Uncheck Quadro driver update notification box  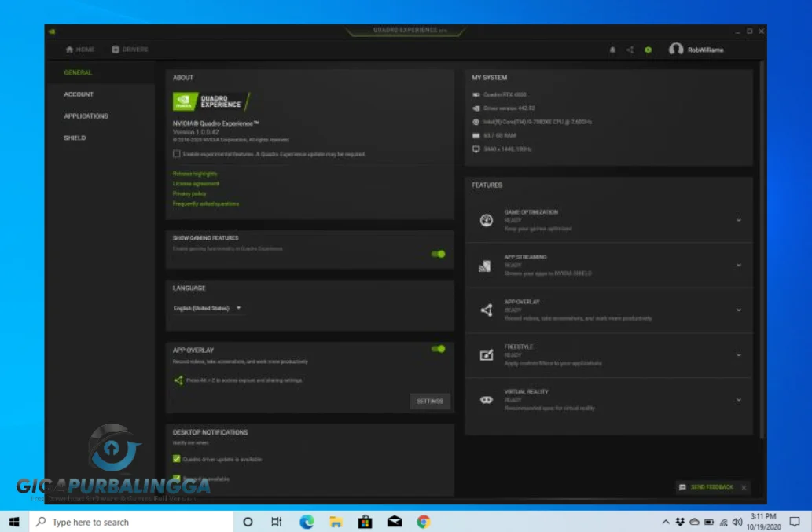coord(177,459)
